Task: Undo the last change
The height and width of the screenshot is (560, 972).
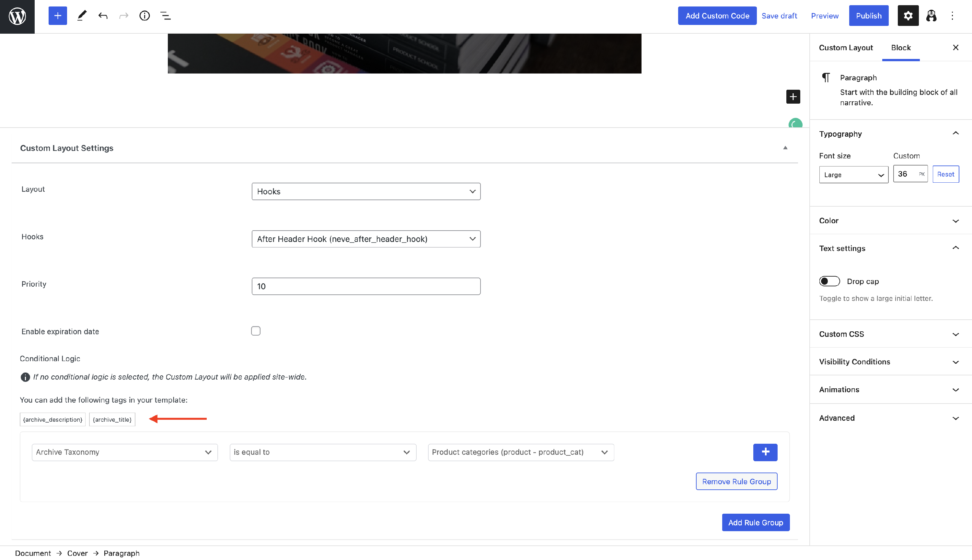Action: point(103,16)
